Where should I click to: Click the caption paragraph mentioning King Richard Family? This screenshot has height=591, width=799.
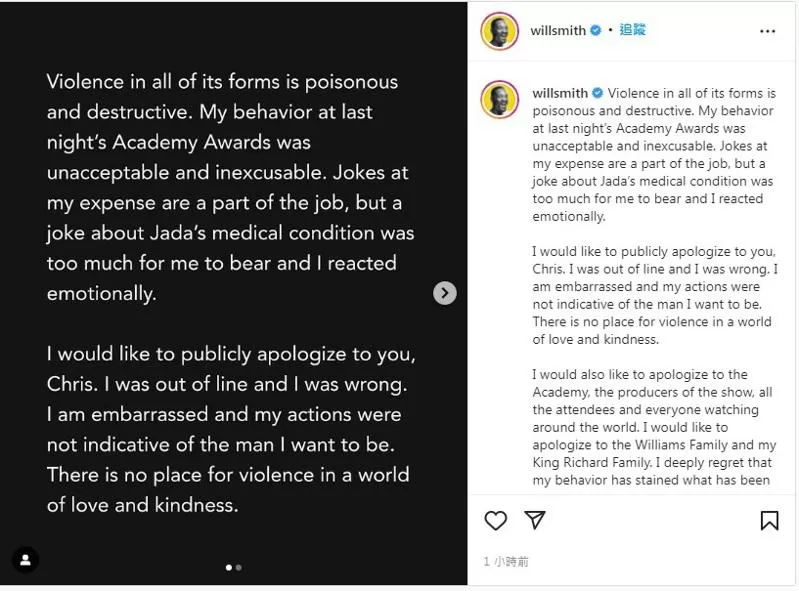(654, 427)
